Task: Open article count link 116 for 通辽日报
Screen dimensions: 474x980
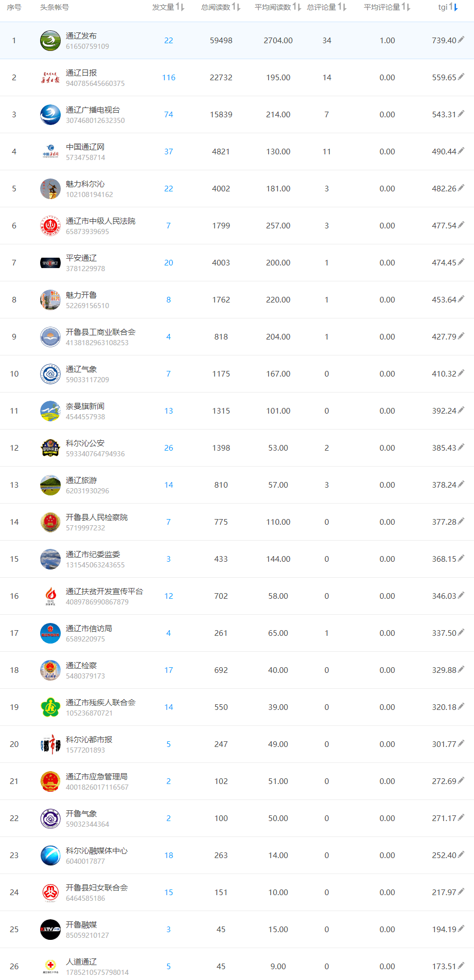Action: click(169, 78)
